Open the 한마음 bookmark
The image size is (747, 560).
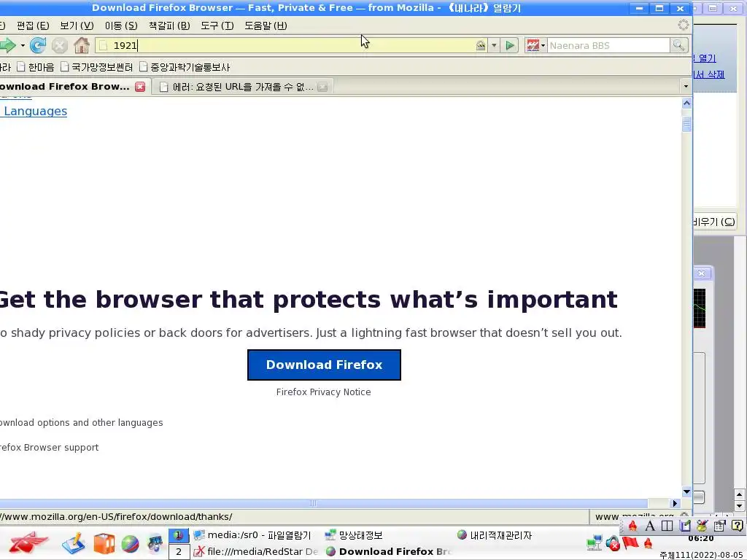coord(35,67)
